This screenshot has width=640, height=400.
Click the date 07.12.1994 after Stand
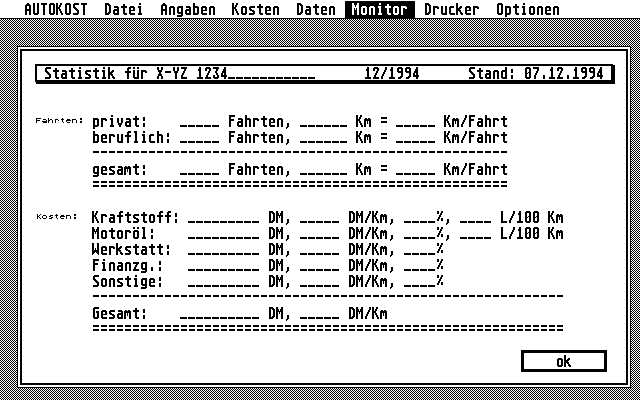coord(564,73)
